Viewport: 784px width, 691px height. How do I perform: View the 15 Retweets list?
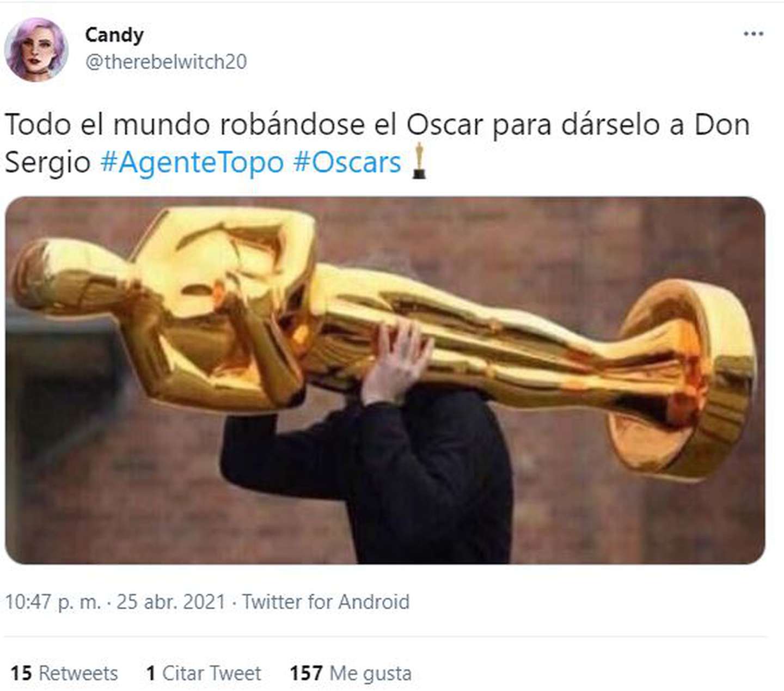[64, 673]
